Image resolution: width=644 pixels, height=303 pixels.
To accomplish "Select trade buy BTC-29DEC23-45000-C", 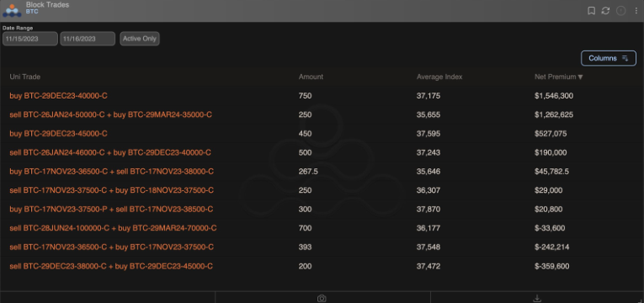I will [x=59, y=134].
